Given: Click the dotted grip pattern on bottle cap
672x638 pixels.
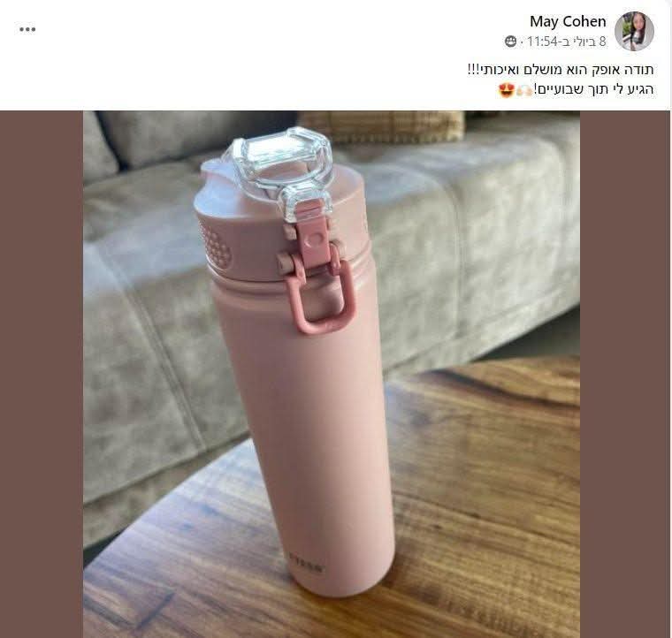Looking at the screenshot, I should 216,242.
